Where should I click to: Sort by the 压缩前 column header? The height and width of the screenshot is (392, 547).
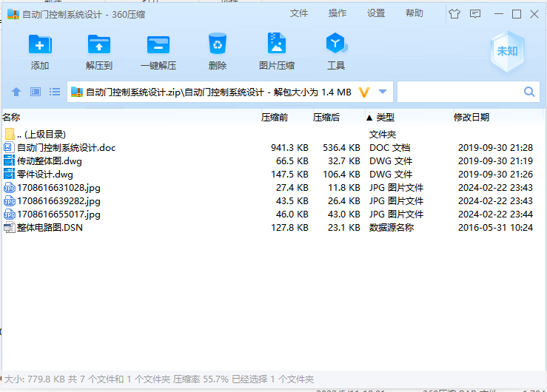(x=275, y=117)
